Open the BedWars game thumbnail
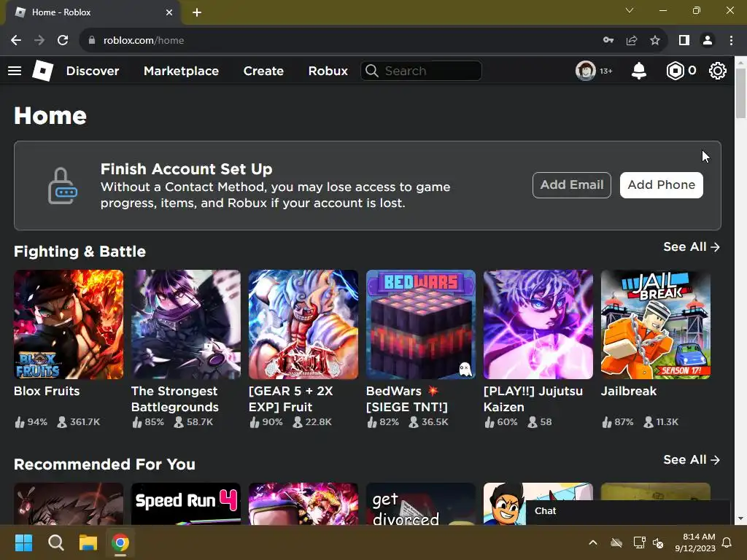This screenshot has width=747, height=560. (421, 324)
